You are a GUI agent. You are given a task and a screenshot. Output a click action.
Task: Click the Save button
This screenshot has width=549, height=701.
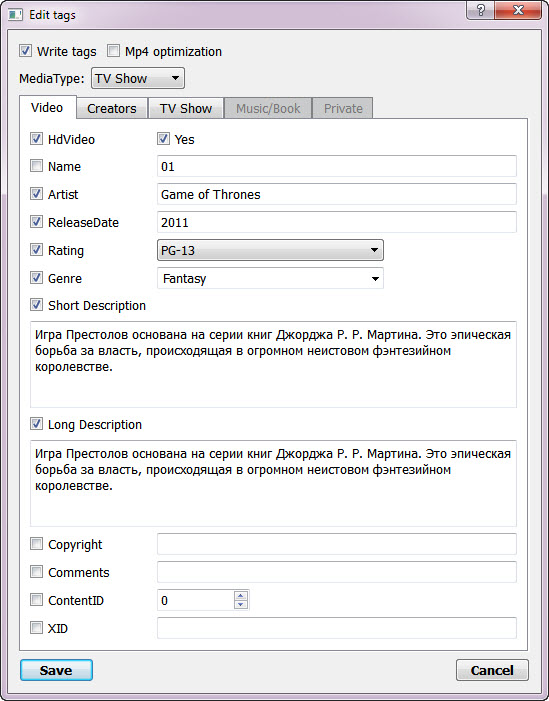pos(56,670)
